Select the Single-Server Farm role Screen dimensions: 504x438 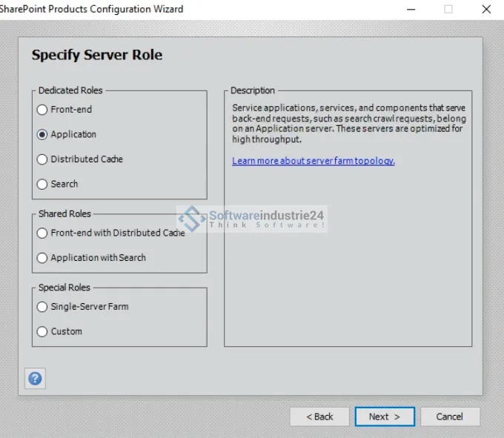pyautogui.click(x=42, y=307)
